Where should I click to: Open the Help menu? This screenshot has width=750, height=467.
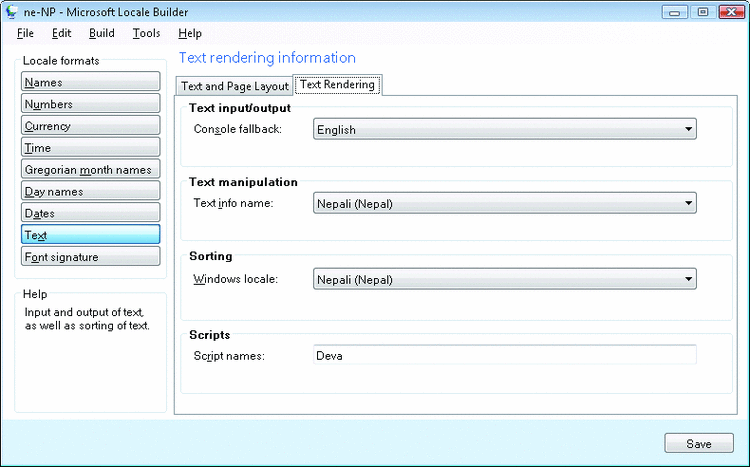tap(190, 33)
